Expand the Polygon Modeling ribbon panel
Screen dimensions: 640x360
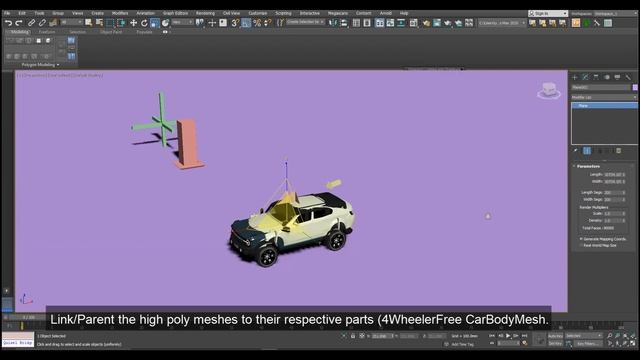point(40,65)
